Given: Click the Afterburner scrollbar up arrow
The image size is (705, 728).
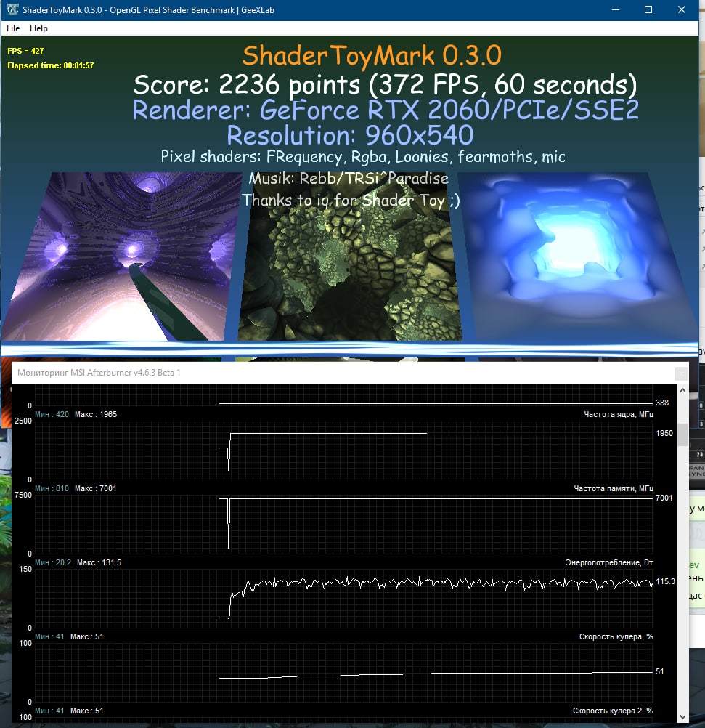Looking at the screenshot, I should (682, 390).
